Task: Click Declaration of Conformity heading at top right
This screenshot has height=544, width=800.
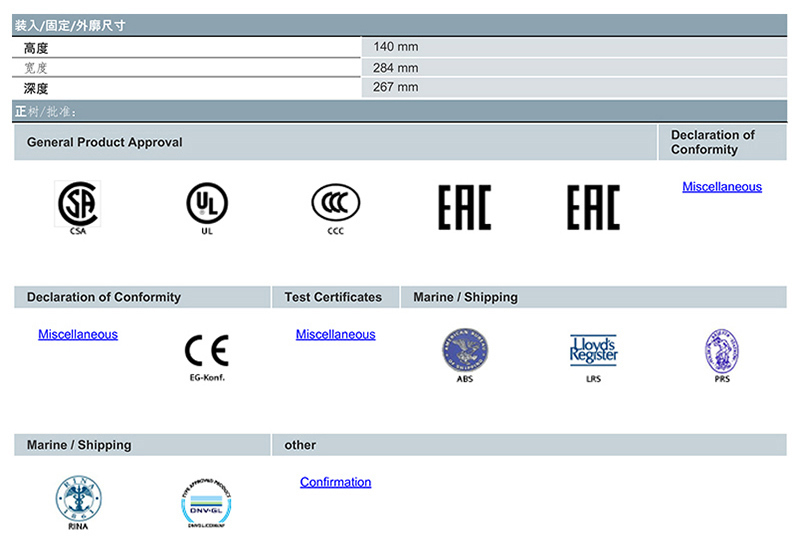Action: pyautogui.click(x=713, y=142)
